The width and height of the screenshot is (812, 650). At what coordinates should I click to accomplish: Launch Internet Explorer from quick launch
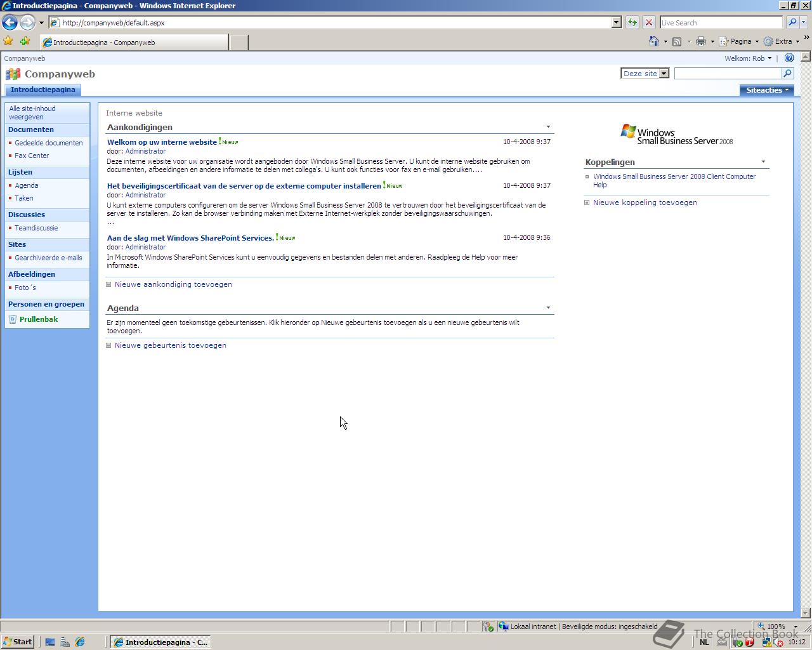(x=80, y=642)
